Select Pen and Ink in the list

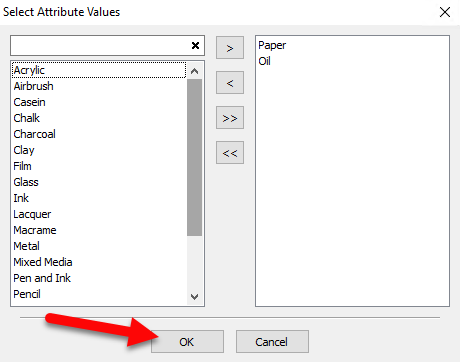coord(99,278)
